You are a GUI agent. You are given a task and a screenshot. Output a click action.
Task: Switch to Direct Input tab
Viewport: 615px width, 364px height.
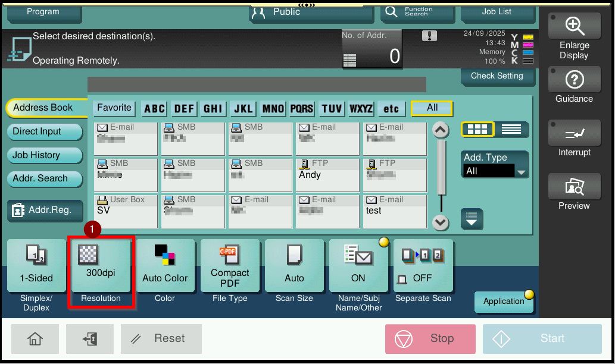[44, 131]
